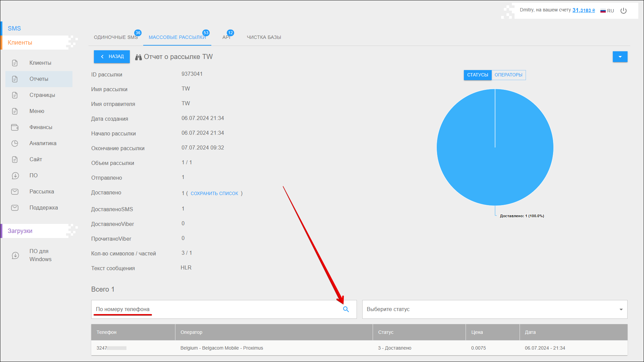Expand the blue arrow dropdown button
The width and height of the screenshot is (644, 362).
point(620,57)
